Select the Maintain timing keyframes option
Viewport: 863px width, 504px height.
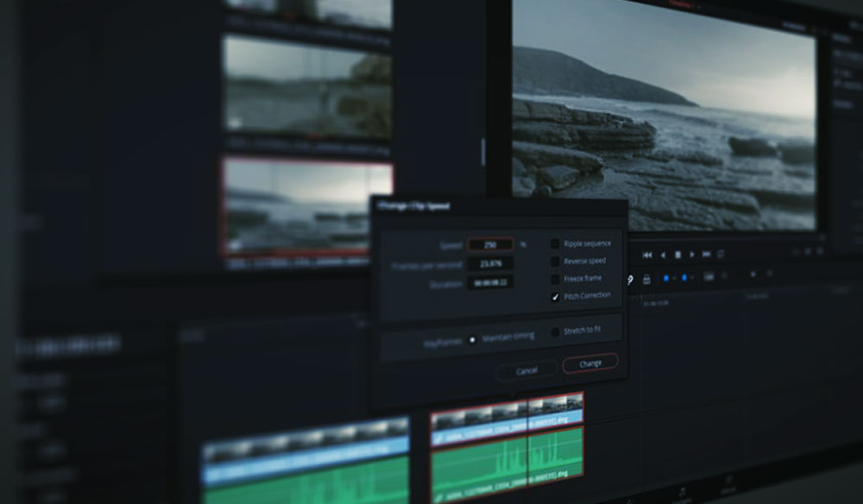(474, 340)
